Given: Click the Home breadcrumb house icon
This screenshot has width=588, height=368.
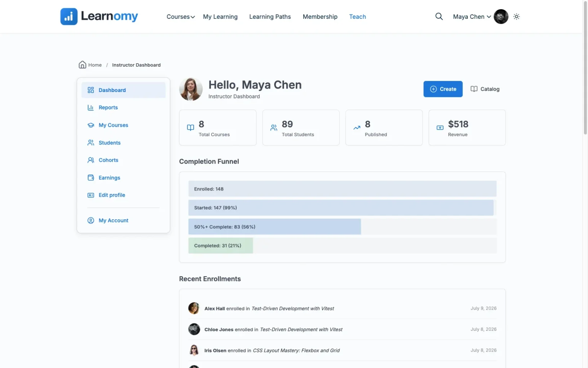Looking at the screenshot, I should pos(82,65).
